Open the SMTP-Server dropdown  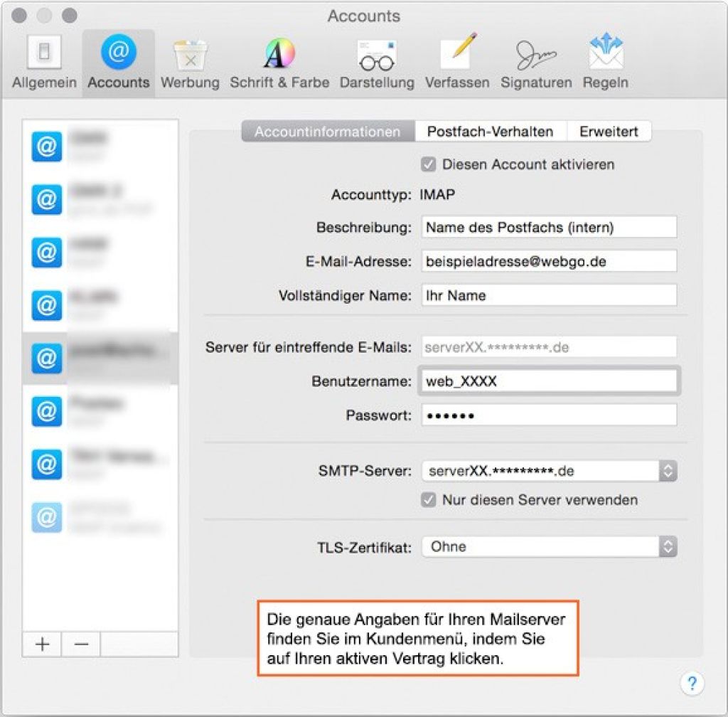tap(548, 471)
